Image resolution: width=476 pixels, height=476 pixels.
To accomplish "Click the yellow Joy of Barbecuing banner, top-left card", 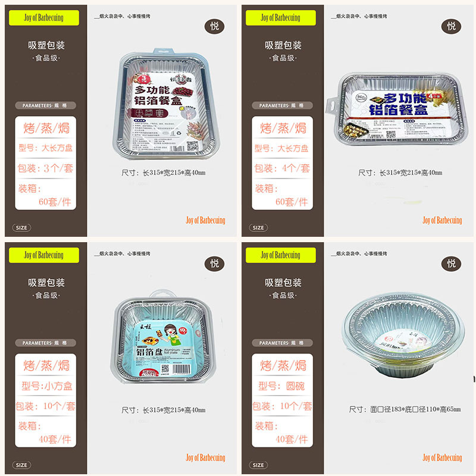I will [44, 18].
